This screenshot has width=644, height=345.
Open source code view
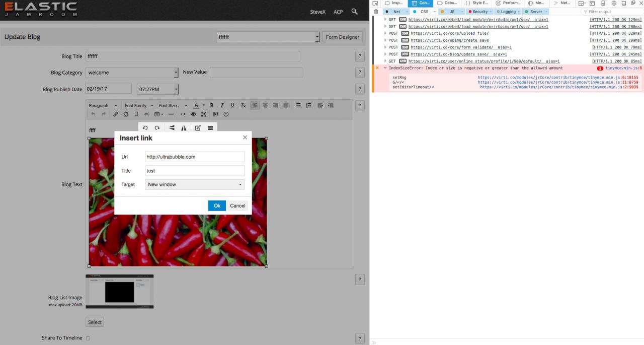[183, 114]
